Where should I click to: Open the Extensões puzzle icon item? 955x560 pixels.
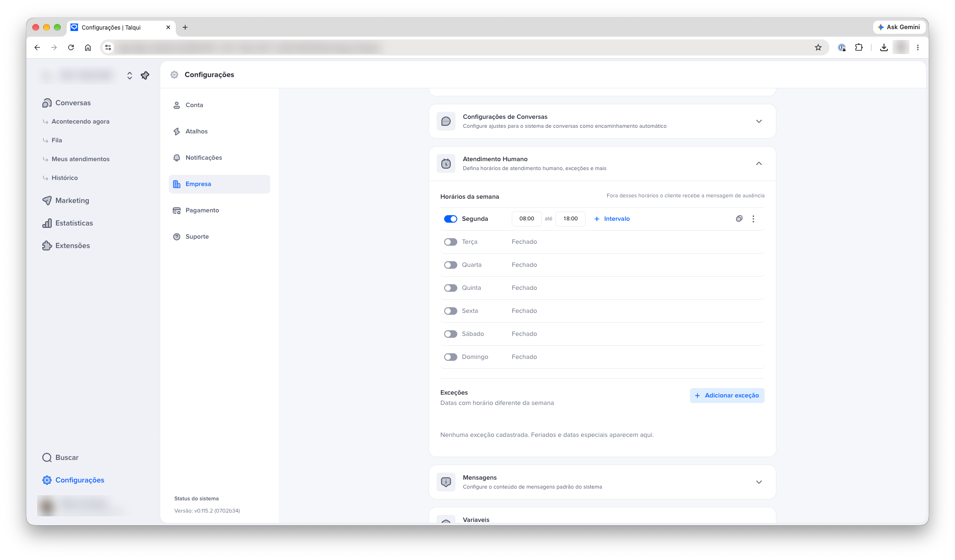click(x=47, y=246)
